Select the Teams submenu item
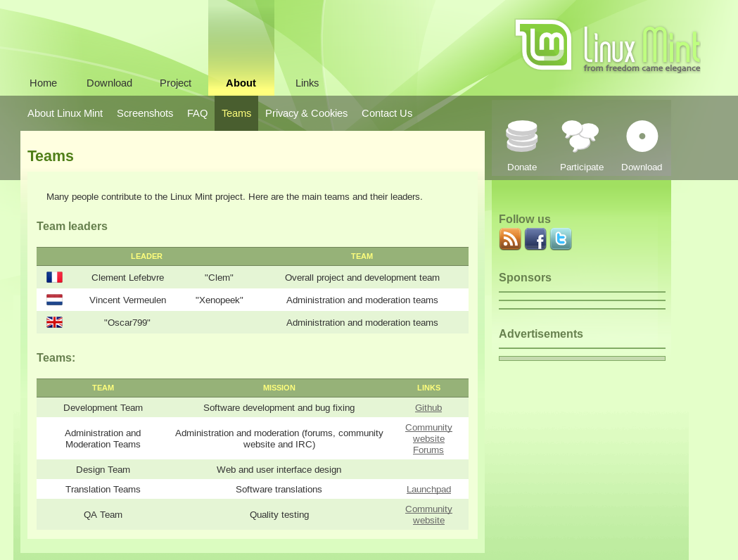Screen dimensions: 738x560 click(x=236, y=113)
